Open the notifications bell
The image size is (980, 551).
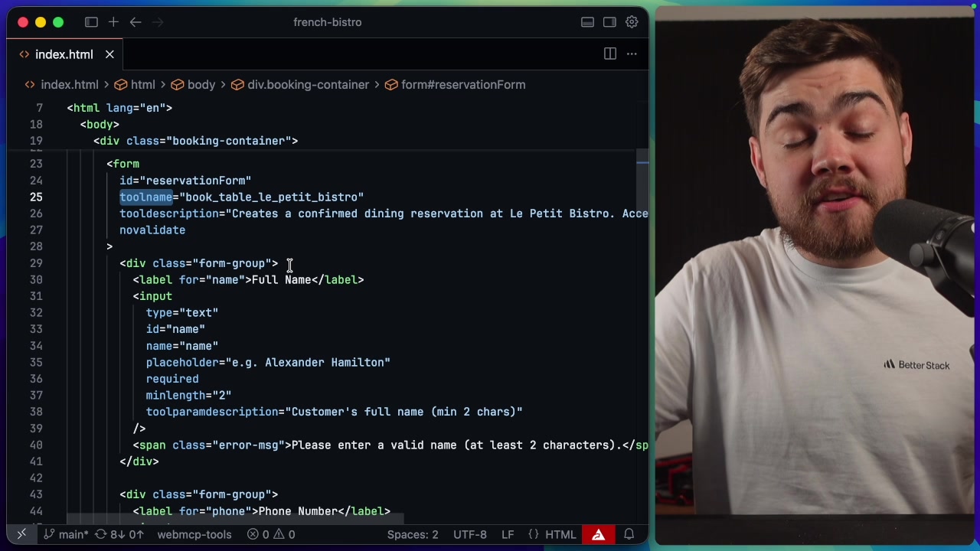click(x=629, y=535)
